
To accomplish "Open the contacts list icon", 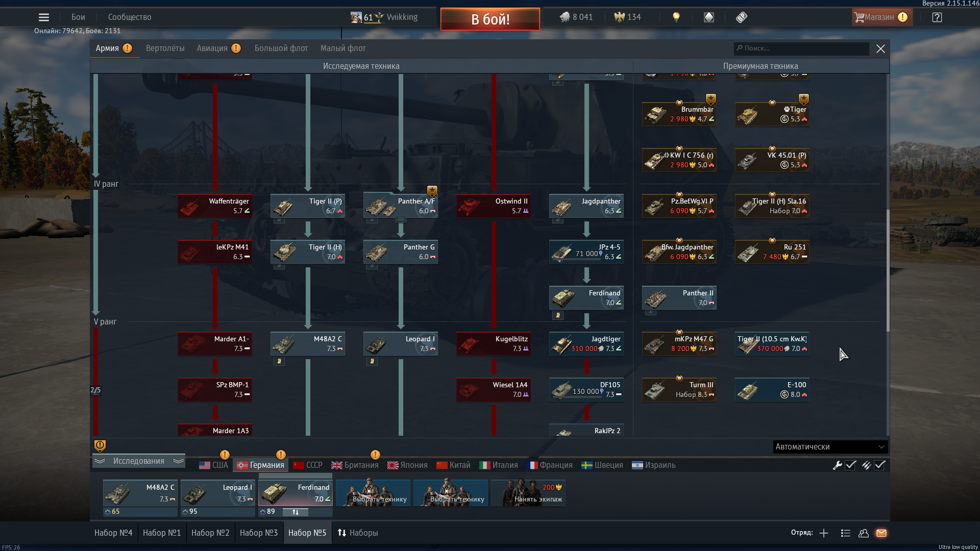I will tap(845, 533).
